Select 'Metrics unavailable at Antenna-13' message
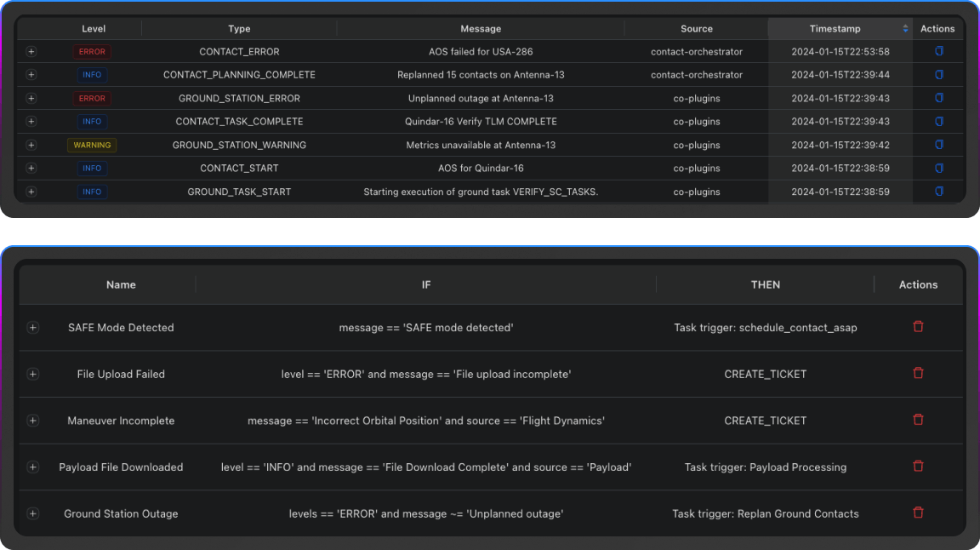 point(481,146)
